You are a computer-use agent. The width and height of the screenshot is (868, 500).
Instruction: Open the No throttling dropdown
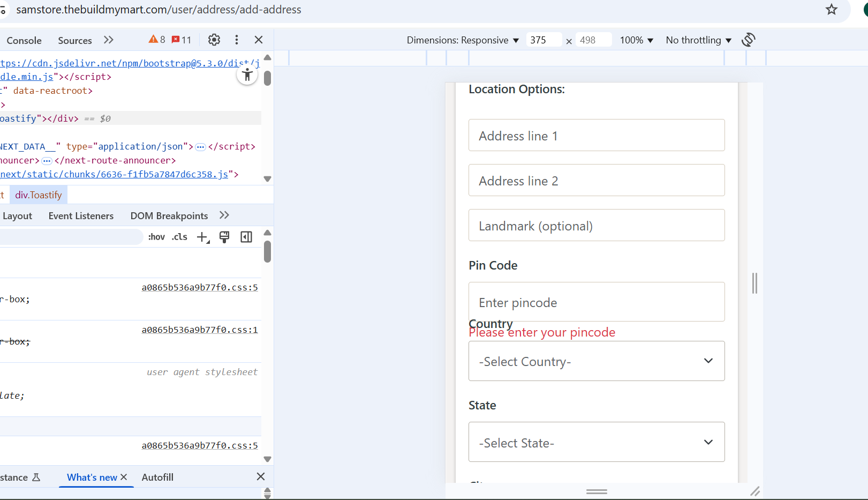(x=699, y=40)
